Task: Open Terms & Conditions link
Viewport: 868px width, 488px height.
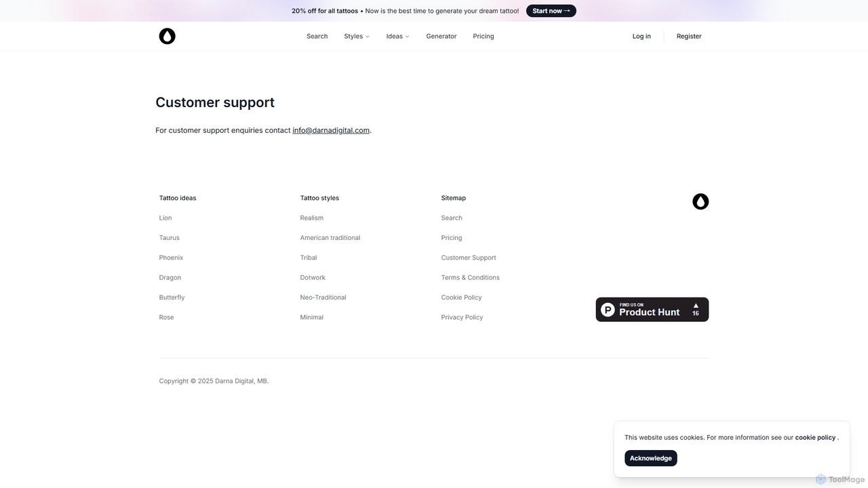Action: (471, 278)
